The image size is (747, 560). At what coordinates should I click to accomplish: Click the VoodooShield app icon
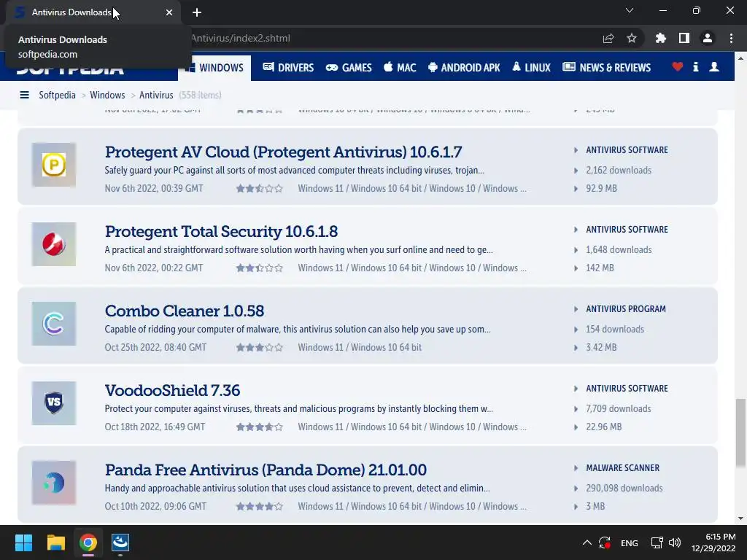click(54, 403)
